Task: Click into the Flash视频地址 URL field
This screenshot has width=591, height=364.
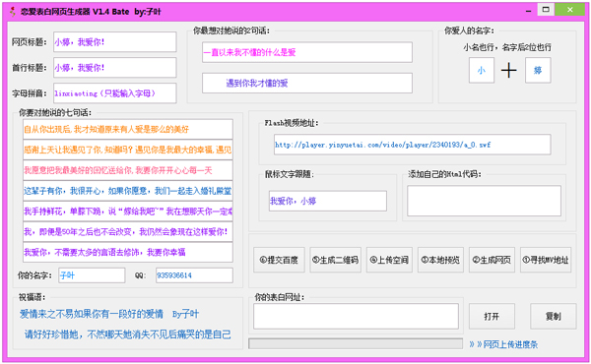Action: 413,145
